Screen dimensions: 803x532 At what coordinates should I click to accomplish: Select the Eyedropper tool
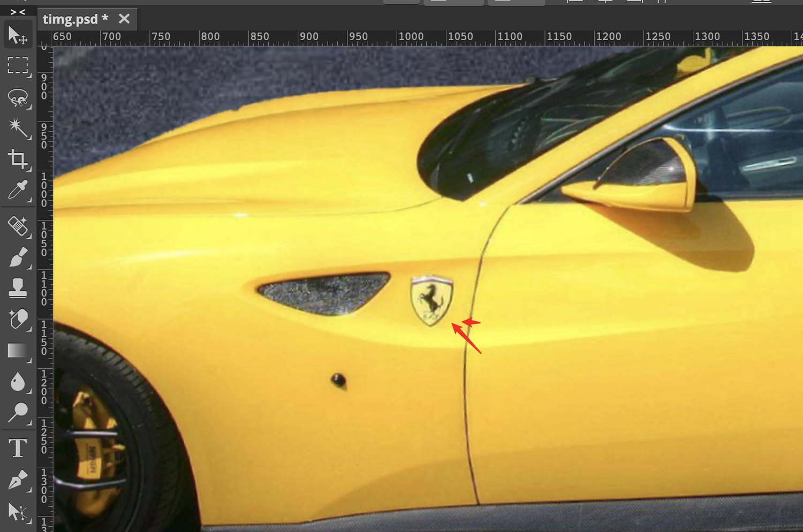[18, 191]
